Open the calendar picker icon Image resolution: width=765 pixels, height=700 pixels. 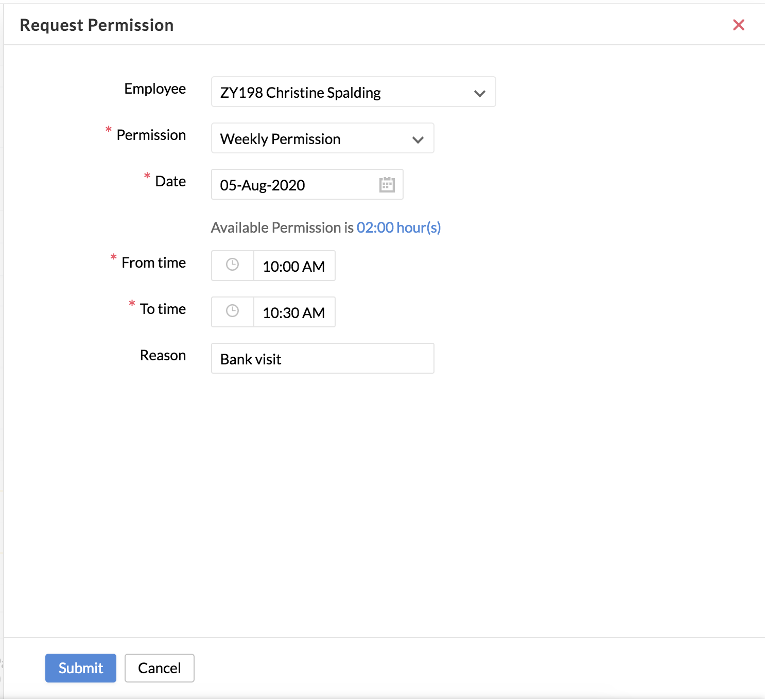[x=387, y=185]
